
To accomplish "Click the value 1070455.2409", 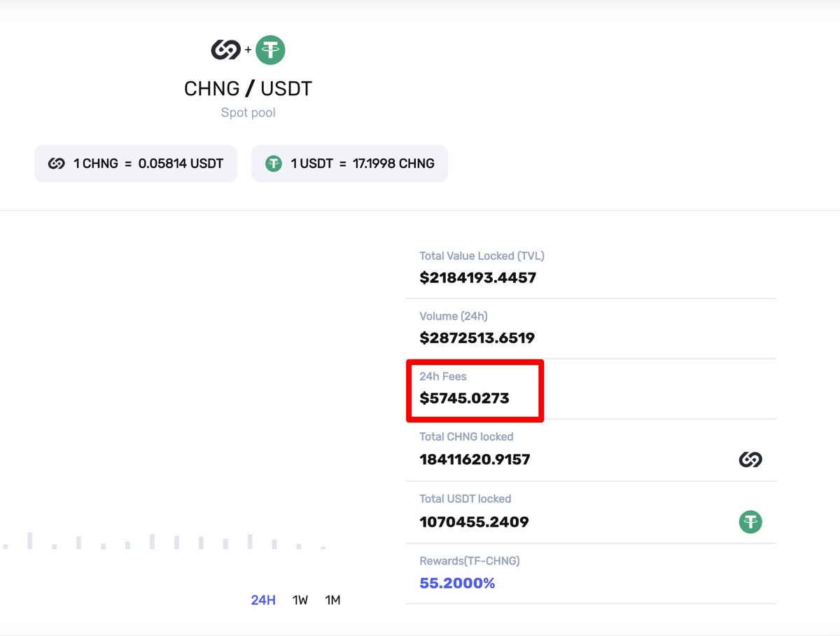I will (474, 522).
